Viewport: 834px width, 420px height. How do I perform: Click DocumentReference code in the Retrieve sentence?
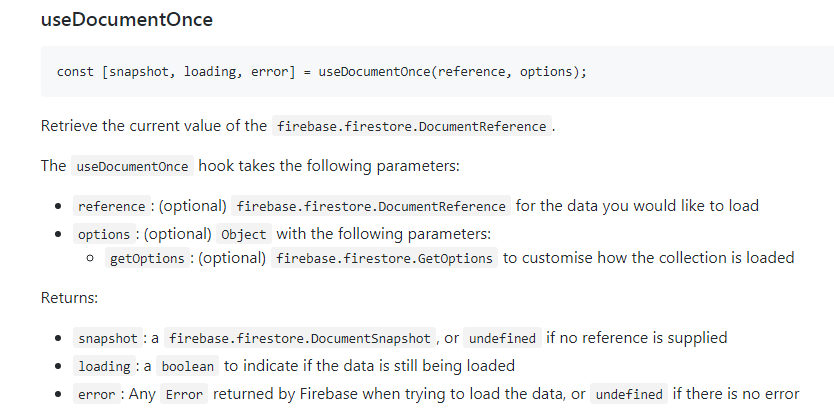412,127
